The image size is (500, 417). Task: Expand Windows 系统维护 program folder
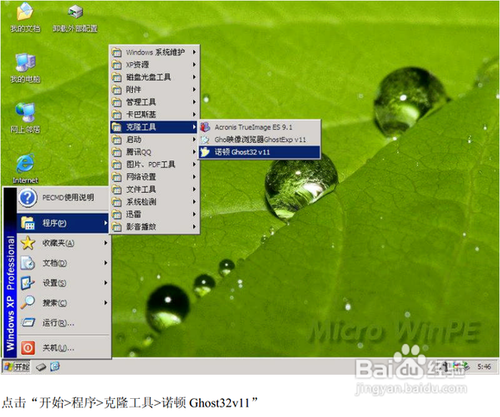click(x=155, y=52)
